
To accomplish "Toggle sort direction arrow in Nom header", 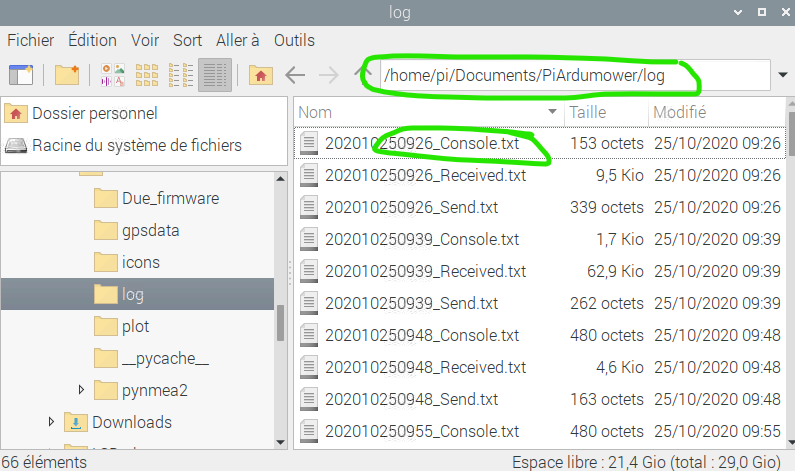I will pyautogui.click(x=552, y=112).
